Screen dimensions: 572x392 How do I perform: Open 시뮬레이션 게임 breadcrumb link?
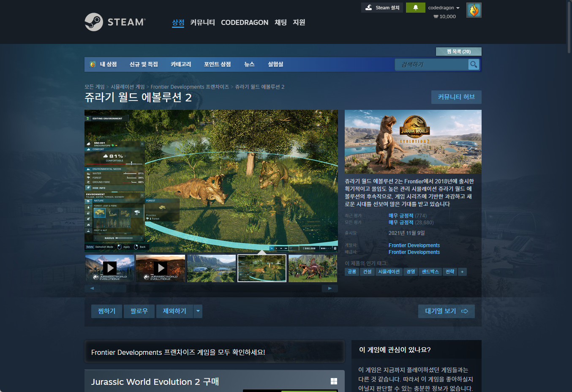[x=128, y=87]
